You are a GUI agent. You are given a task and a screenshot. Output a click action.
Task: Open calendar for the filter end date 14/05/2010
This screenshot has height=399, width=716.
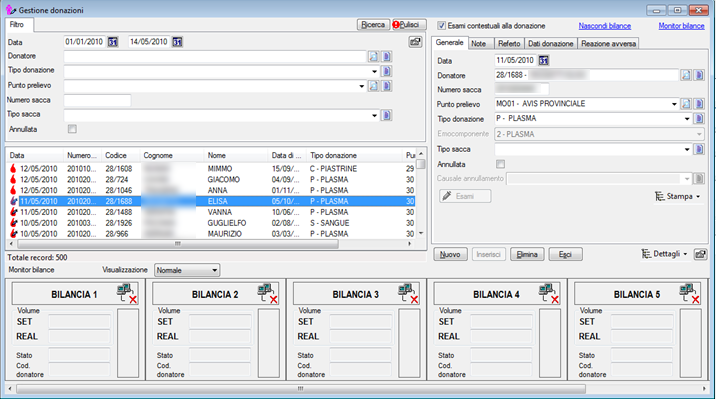(177, 42)
